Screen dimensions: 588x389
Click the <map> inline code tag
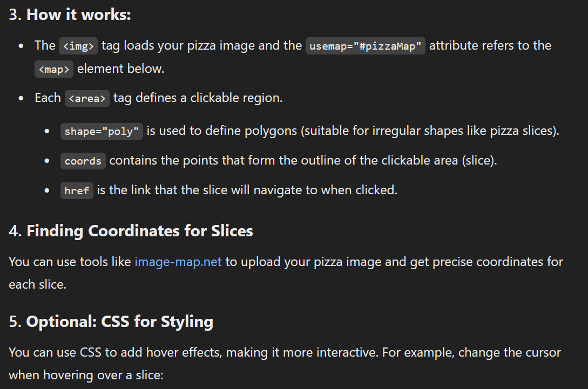[x=54, y=69]
